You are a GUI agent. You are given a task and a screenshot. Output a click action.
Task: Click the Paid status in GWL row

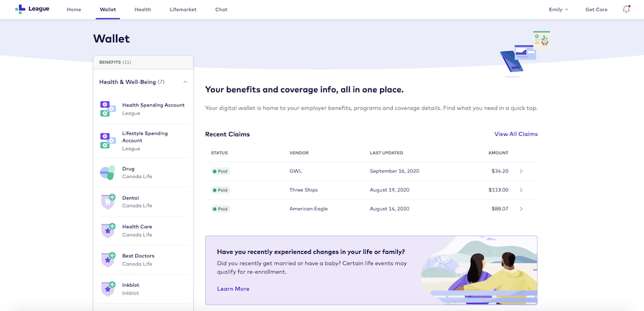point(220,171)
